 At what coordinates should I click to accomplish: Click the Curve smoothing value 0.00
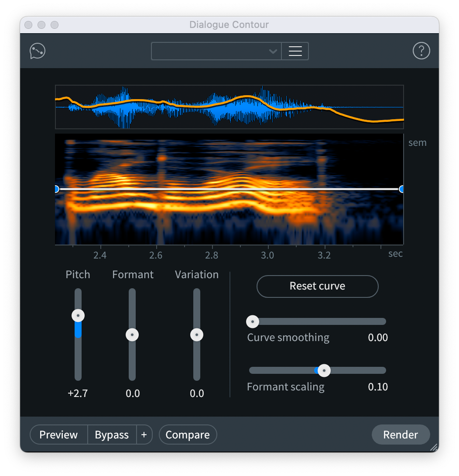pyautogui.click(x=378, y=338)
